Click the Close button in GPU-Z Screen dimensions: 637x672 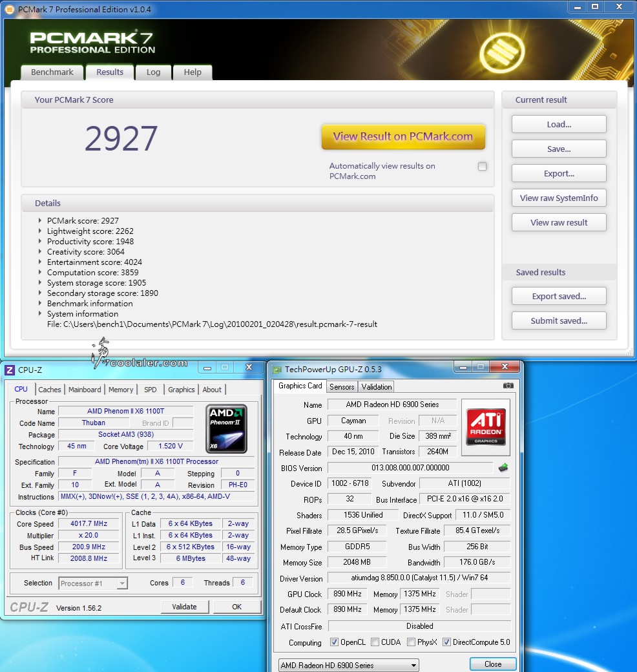[493, 664]
